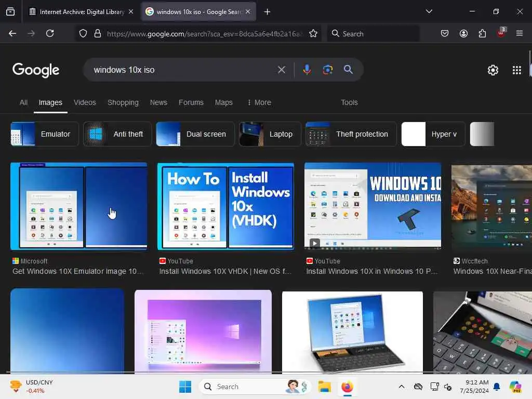Open Get Windows 10X Emulator Image link
Viewport: 532px width, 399px height.
point(78,271)
